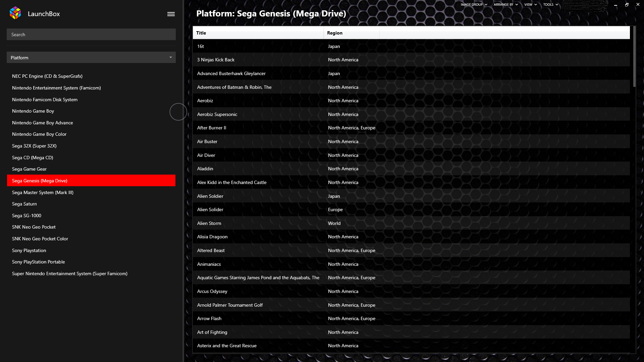Click the game list vertical scrollbar thumb
The width and height of the screenshot is (644, 362).
coord(634,57)
